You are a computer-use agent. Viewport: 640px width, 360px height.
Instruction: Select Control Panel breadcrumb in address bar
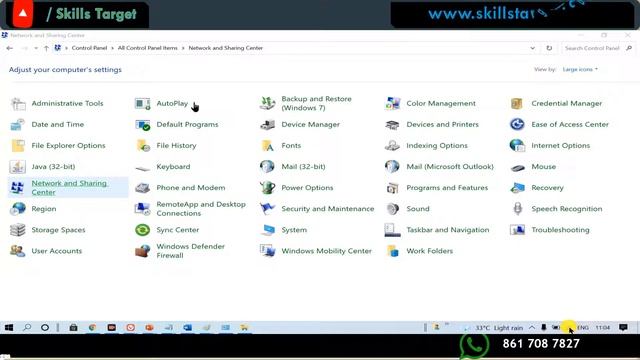[x=89, y=48]
